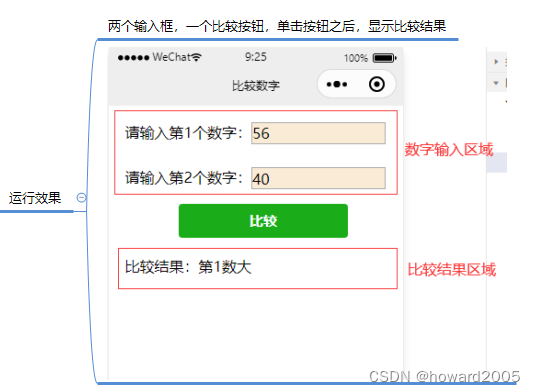
Task: Click the second number input containing 40
Action: (318, 178)
